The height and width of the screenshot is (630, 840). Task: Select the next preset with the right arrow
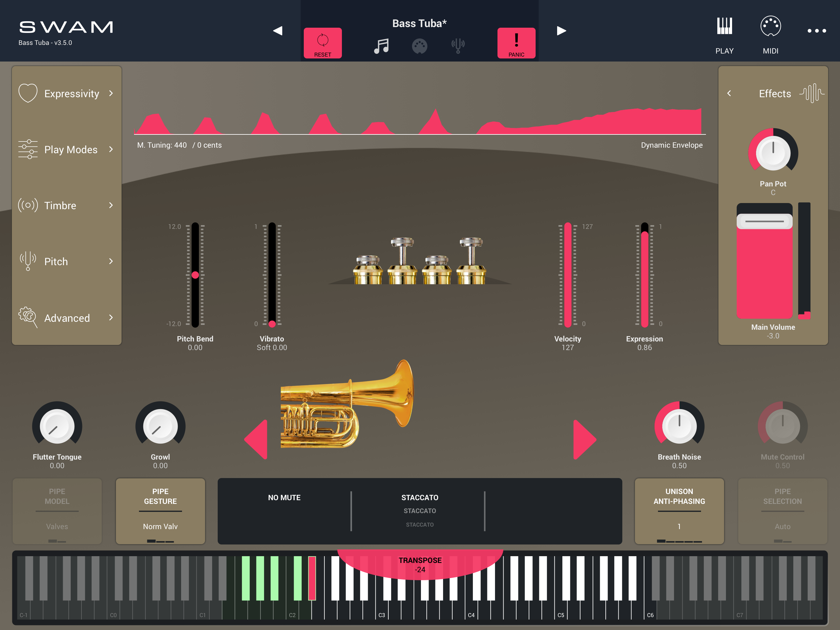[561, 31]
